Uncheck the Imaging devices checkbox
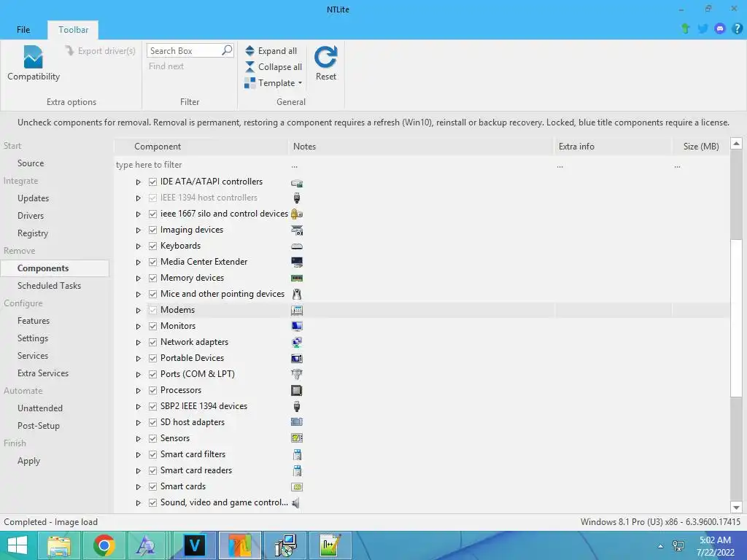Image resolution: width=747 pixels, height=560 pixels. point(152,230)
